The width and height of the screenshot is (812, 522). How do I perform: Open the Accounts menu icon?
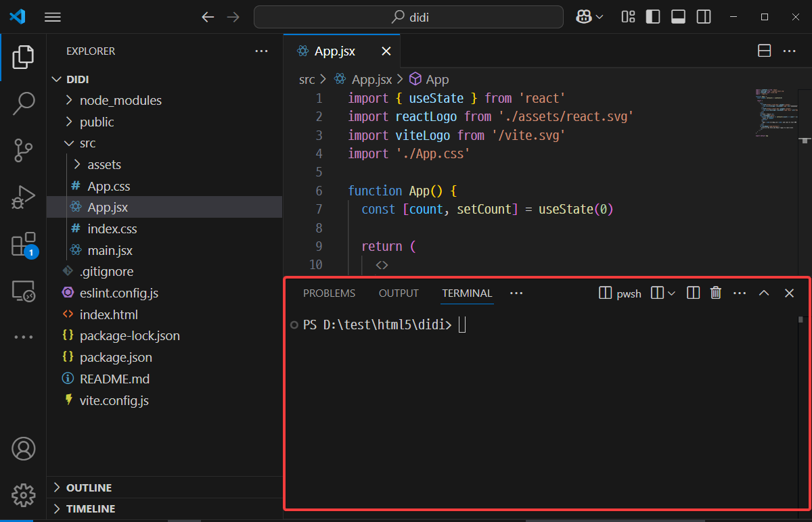point(23,449)
